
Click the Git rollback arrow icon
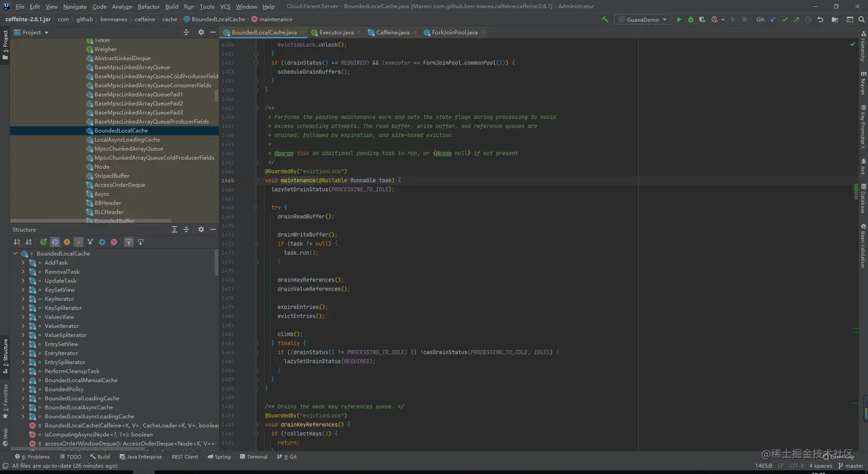(820, 20)
